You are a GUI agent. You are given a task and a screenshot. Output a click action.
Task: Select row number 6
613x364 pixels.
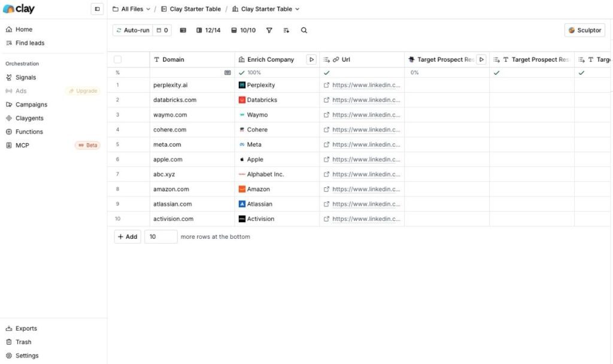(118, 159)
